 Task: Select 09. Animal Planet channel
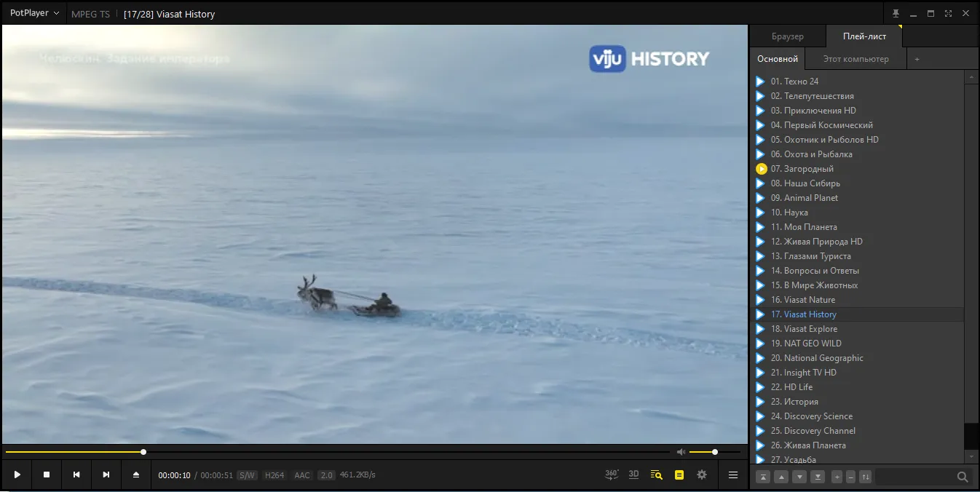point(857,198)
